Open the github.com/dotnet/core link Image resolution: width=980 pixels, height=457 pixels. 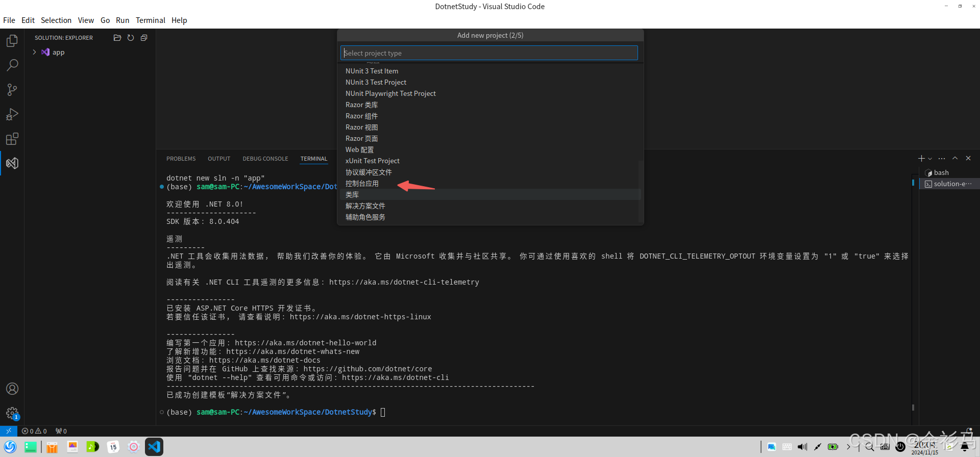pos(367,369)
